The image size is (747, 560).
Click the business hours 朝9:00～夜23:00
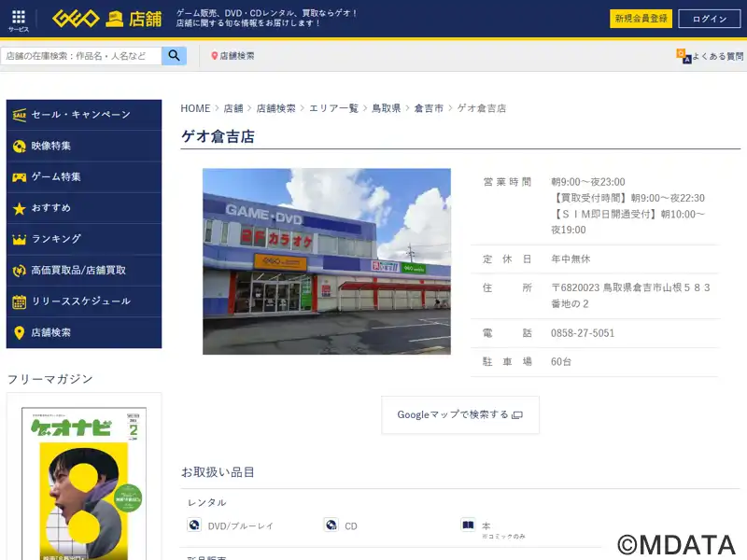[588, 182]
